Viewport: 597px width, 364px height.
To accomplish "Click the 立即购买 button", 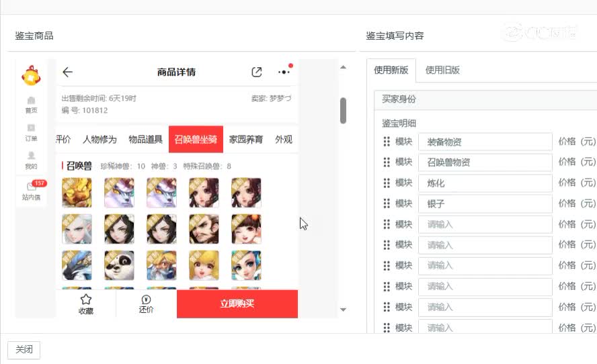I will point(237,304).
